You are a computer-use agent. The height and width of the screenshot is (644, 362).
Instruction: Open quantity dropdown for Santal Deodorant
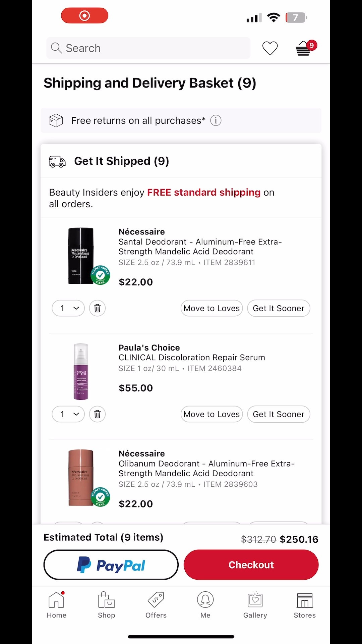tap(68, 308)
